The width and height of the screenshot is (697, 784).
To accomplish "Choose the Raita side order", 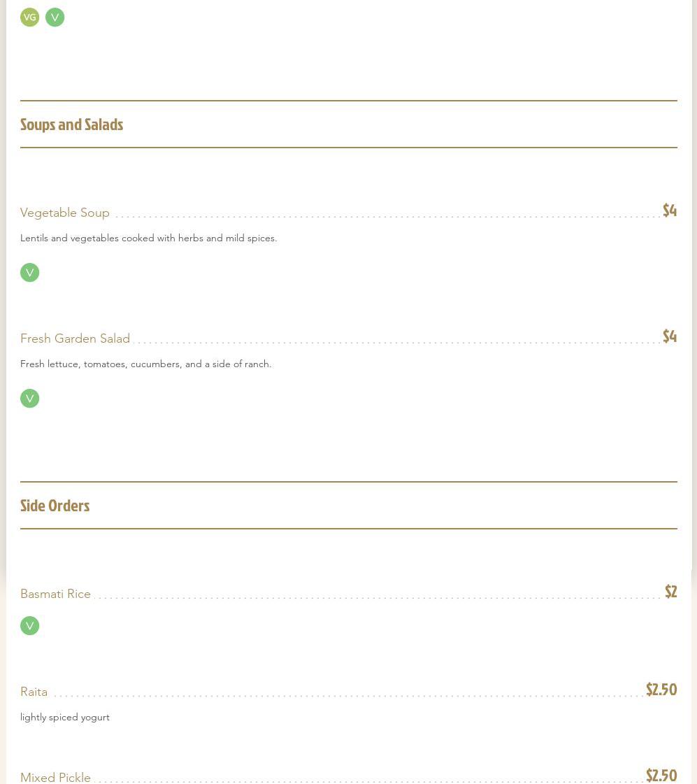I will click(x=34, y=692).
